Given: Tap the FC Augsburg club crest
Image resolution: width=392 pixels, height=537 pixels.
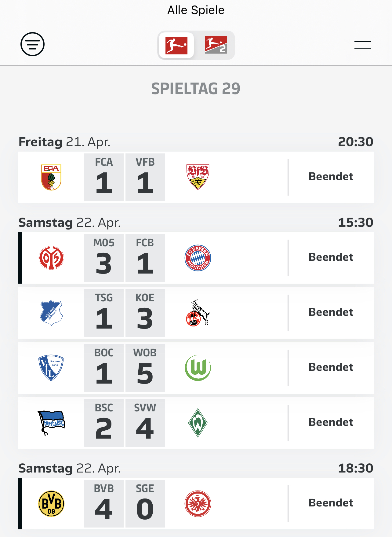Looking at the screenshot, I should (51, 177).
